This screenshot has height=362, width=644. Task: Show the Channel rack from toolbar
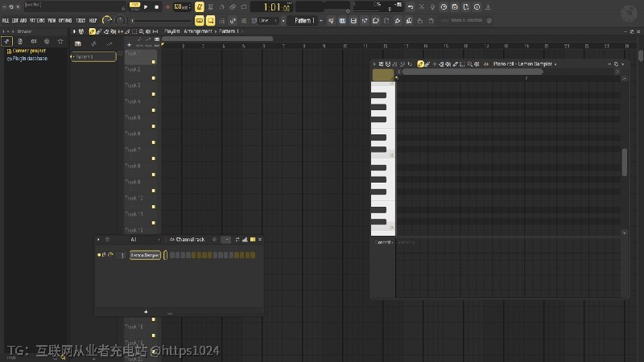(x=353, y=21)
